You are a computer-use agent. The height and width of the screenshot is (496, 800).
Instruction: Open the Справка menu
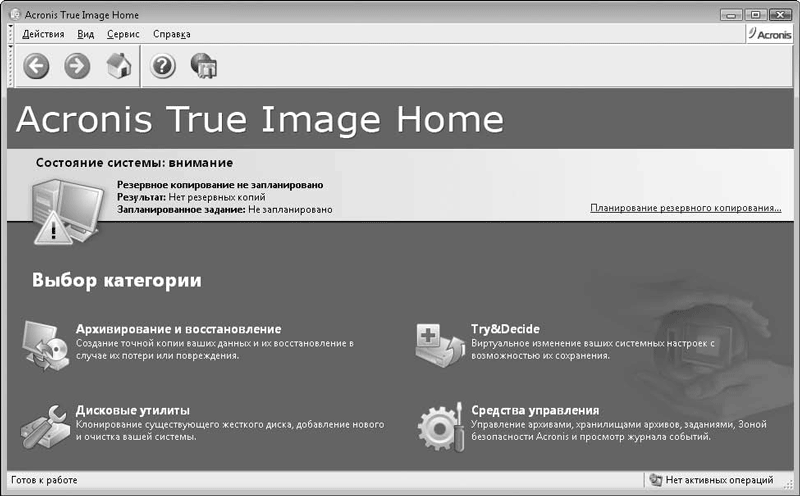(172, 34)
